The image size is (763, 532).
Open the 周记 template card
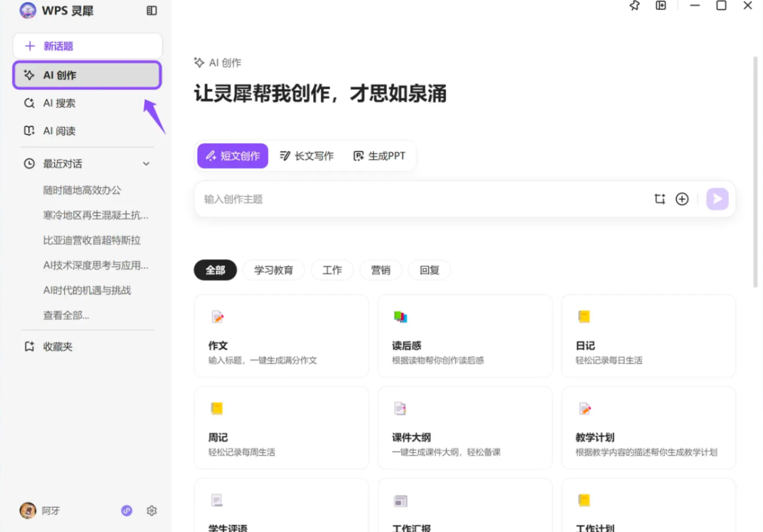[282, 429]
